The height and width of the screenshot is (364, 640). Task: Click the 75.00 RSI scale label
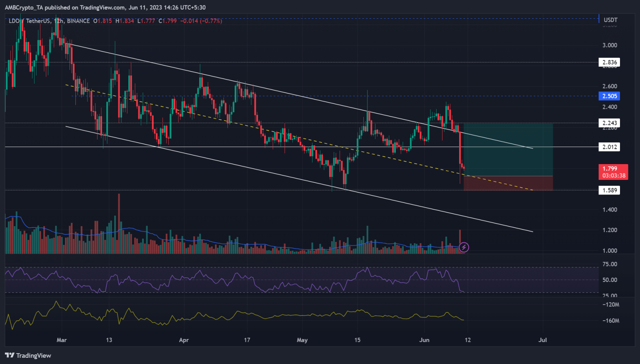click(x=610, y=264)
